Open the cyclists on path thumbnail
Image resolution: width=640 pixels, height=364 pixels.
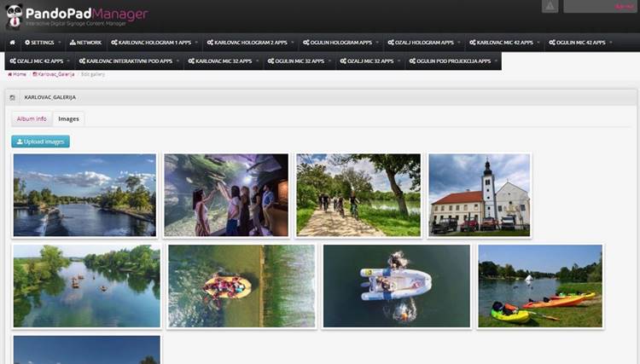(358, 195)
